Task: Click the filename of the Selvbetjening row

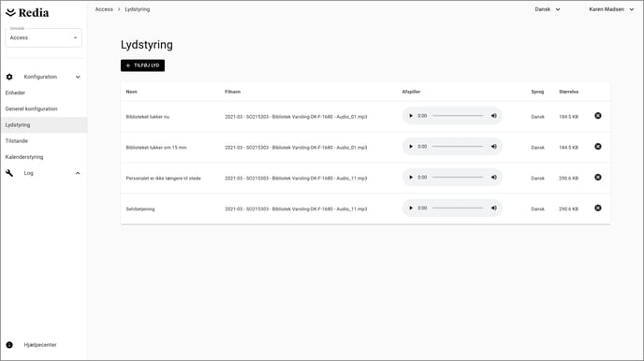Action: coord(296,209)
